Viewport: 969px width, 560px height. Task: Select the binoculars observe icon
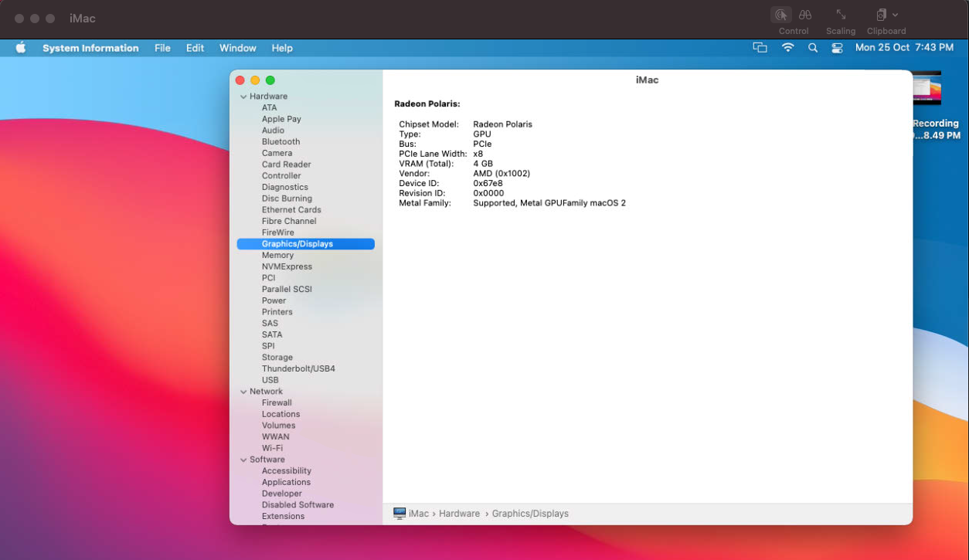tap(805, 15)
